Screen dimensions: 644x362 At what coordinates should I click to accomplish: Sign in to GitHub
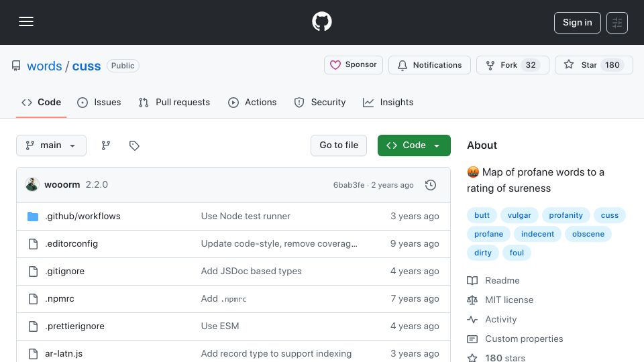tap(577, 23)
